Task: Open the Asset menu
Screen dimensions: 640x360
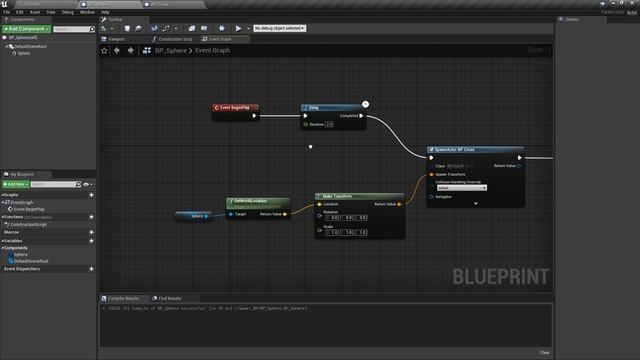Action: (x=35, y=12)
